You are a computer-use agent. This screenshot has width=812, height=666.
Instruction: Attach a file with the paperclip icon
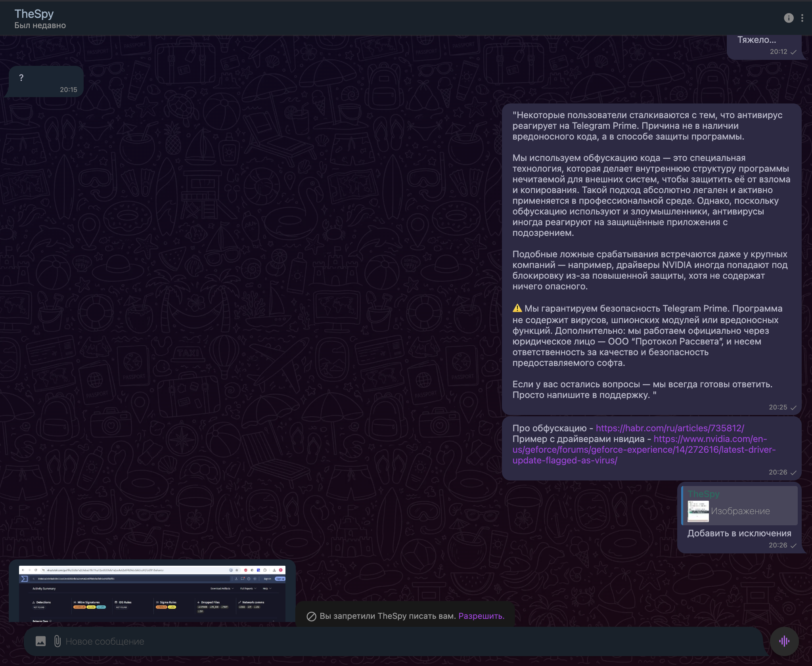click(x=57, y=641)
